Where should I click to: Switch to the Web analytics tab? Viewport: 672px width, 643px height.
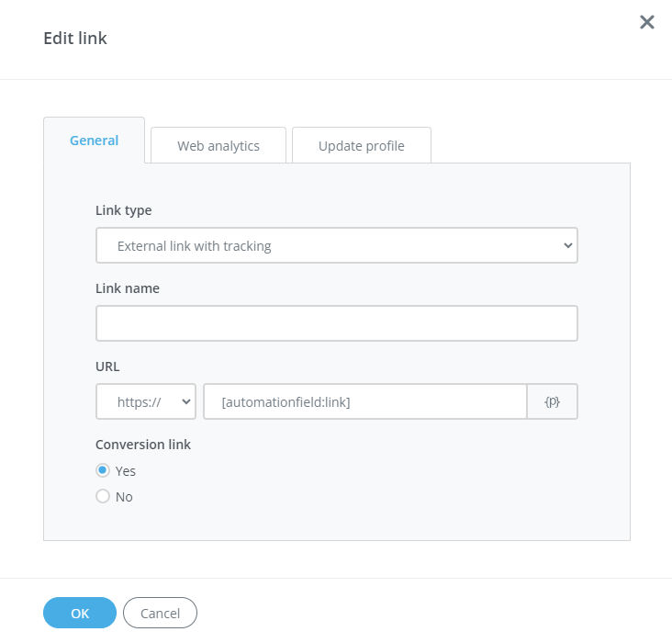[x=218, y=145]
